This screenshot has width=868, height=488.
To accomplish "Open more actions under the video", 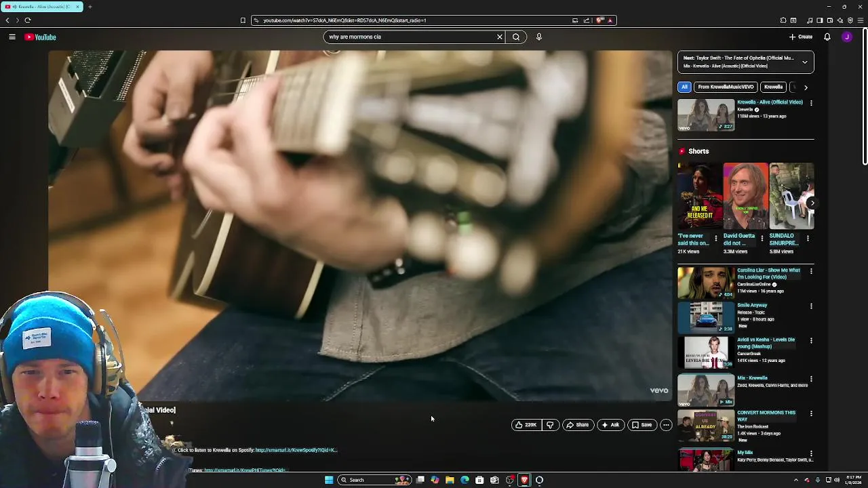I will [x=666, y=425].
